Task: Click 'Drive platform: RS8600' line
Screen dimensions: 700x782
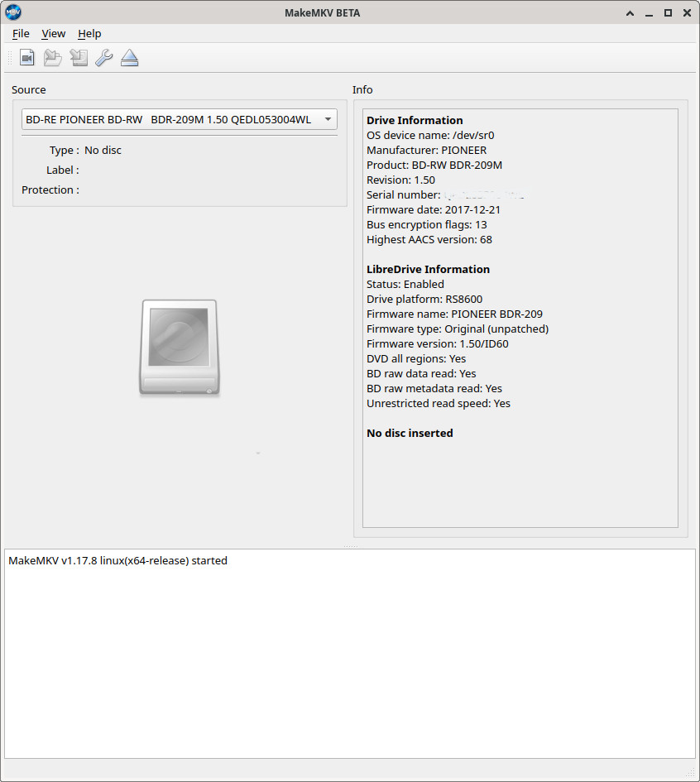Action: click(424, 300)
